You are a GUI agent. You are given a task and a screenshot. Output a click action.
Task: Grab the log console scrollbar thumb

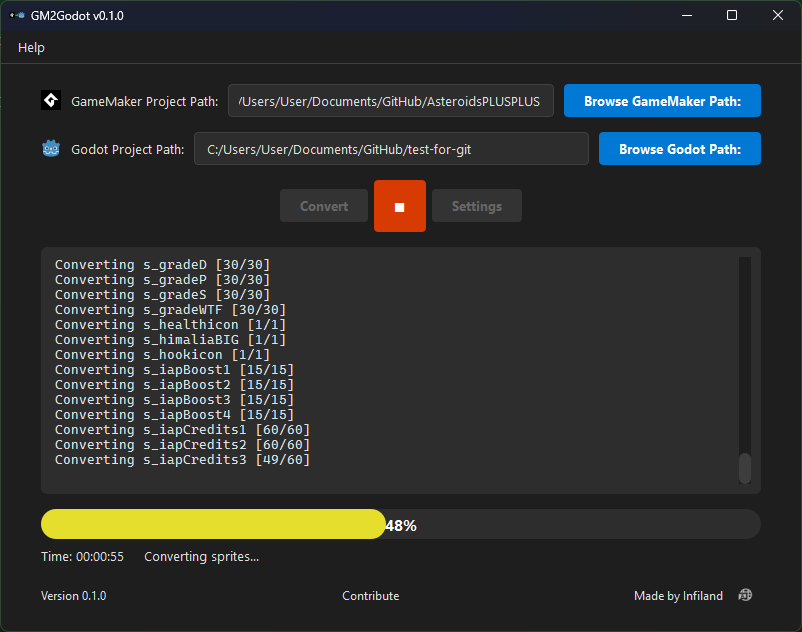coord(745,468)
